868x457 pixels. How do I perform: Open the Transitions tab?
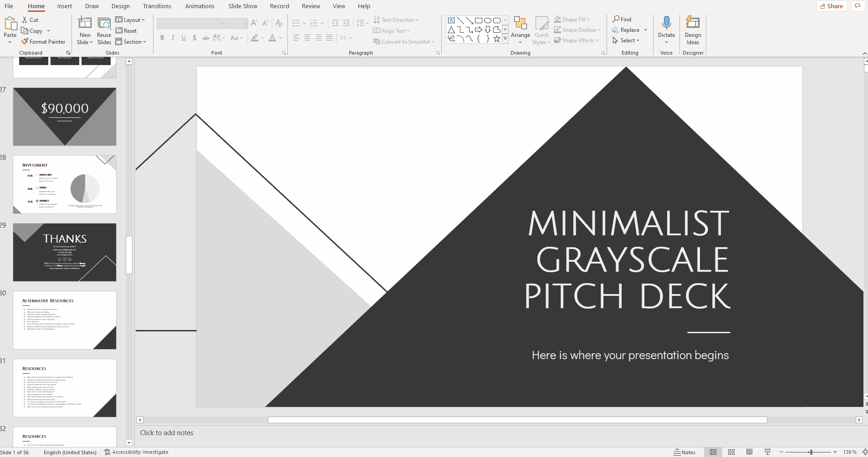pos(157,6)
